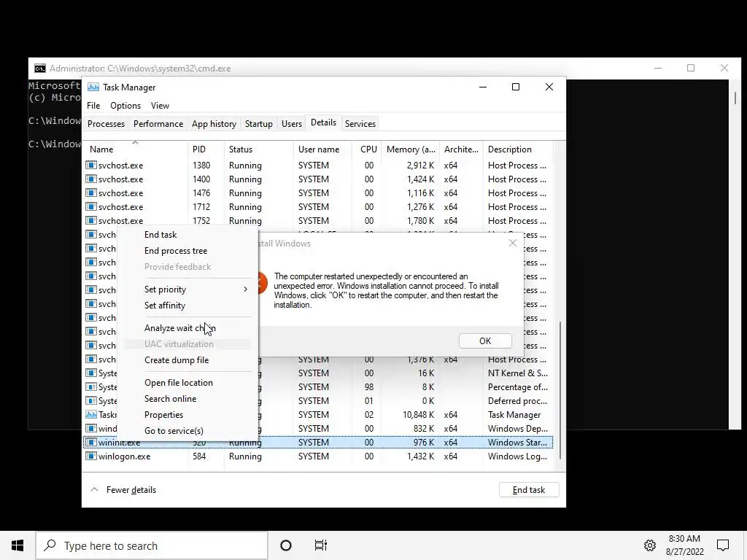Click the Task Manager vertical scrollbar thumb
The width and height of the screenshot is (747, 560).
coord(560,391)
